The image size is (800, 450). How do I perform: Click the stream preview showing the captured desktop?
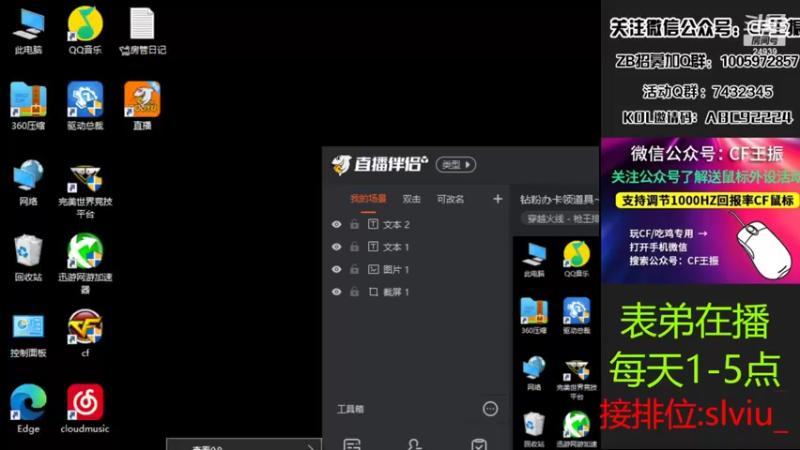coord(557,343)
